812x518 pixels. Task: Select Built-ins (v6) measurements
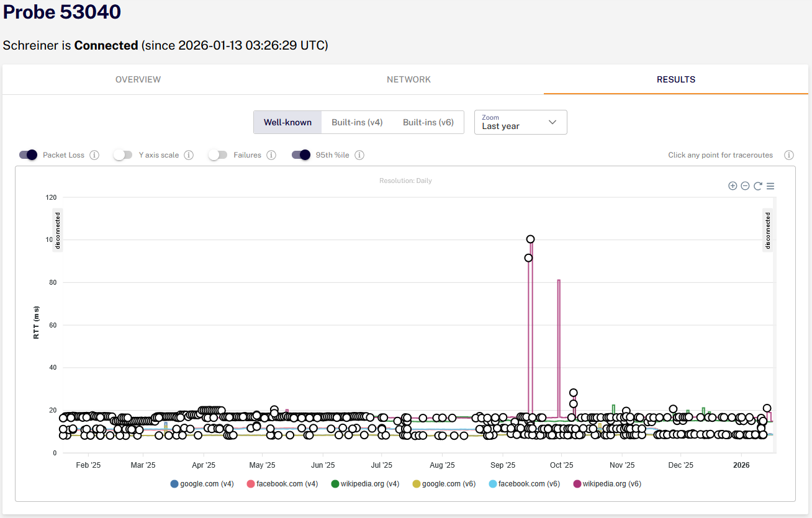[428, 122]
